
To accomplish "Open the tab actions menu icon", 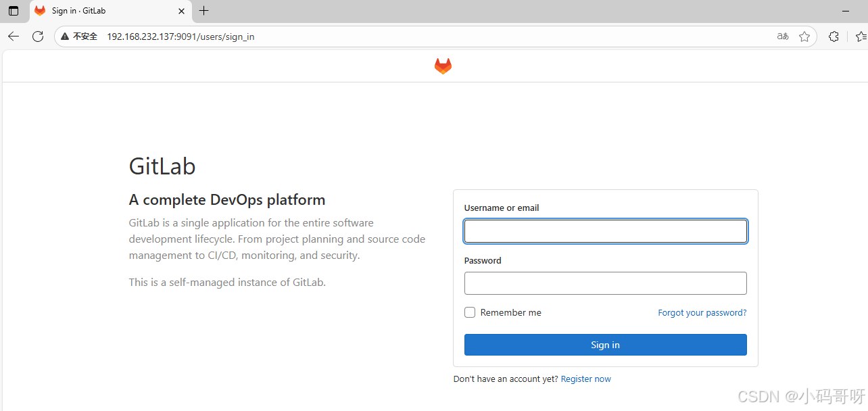I will [14, 11].
